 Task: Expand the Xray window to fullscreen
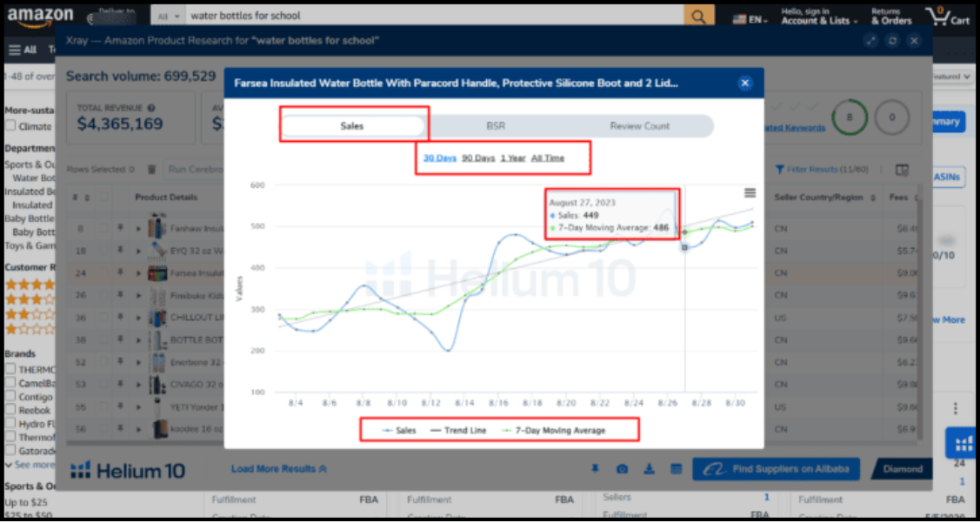click(870, 41)
